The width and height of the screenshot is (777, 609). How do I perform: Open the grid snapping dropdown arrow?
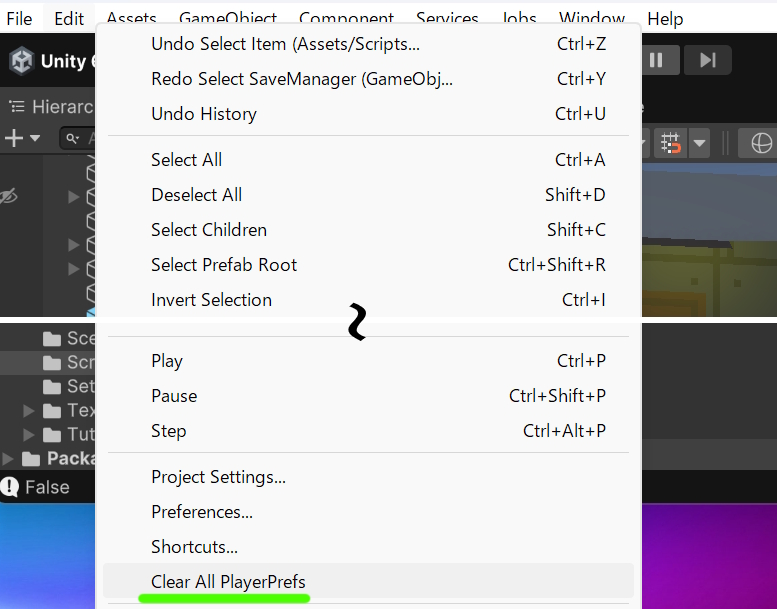click(x=699, y=143)
